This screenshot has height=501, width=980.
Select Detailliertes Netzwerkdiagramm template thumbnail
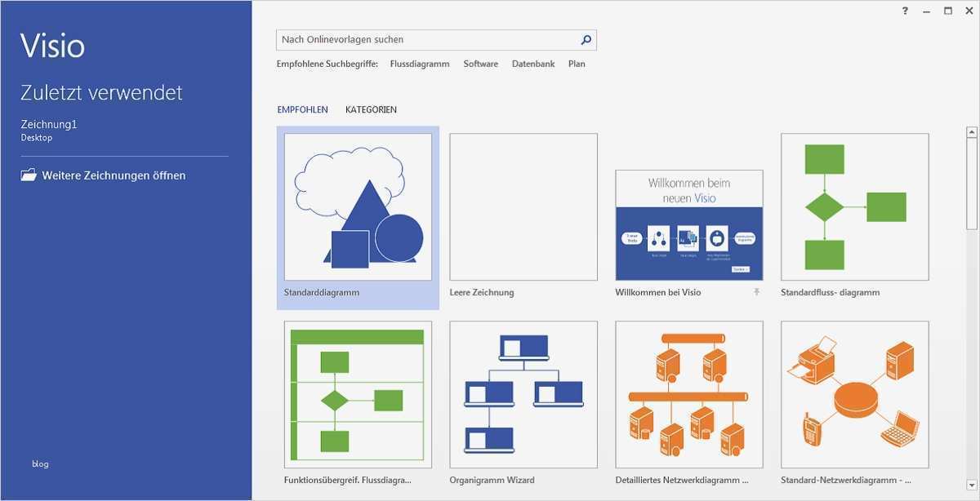point(689,394)
